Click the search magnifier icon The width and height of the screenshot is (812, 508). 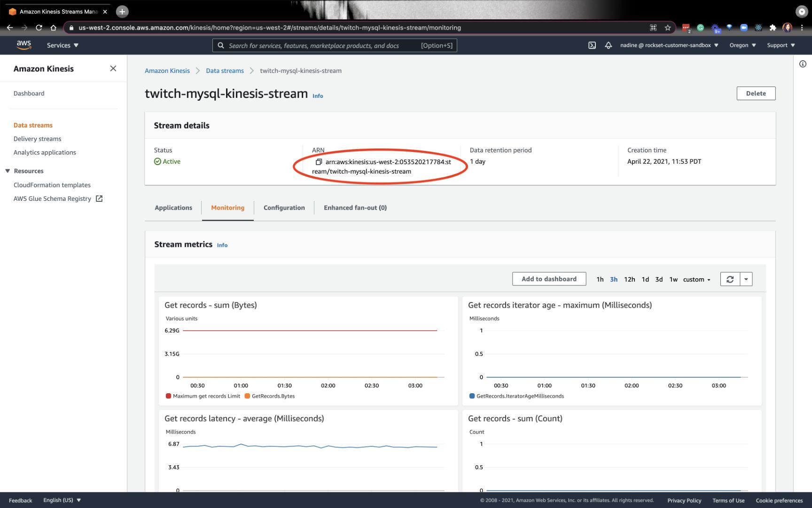point(221,45)
